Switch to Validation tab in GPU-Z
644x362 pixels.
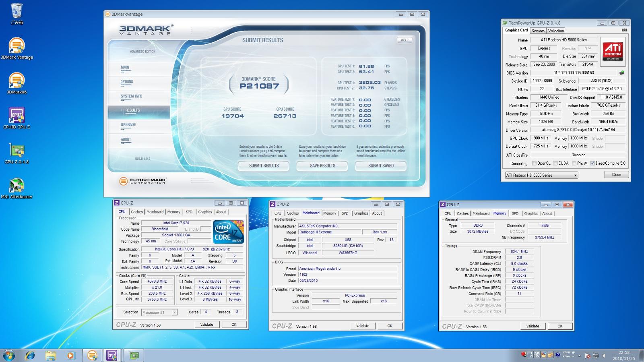(556, 31)
